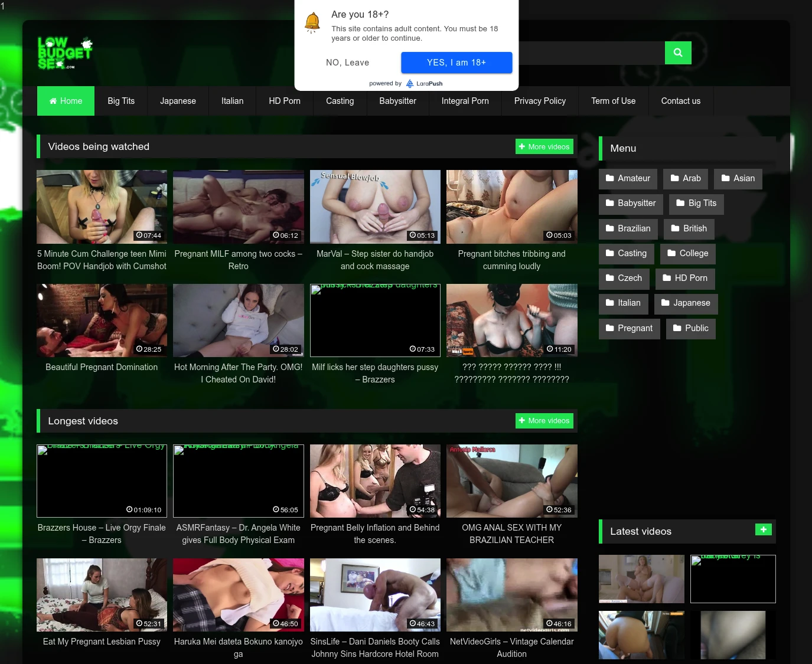Open the Brazilian category tag
The width and height of the screenshot is (812, 664).
pos(628,228)
